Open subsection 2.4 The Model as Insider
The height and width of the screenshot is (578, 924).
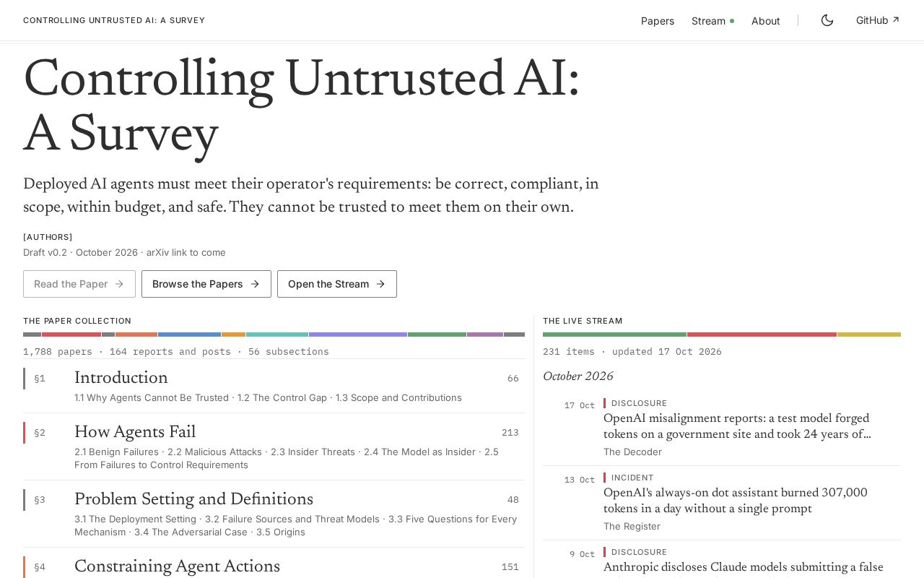tap(419, 452)
